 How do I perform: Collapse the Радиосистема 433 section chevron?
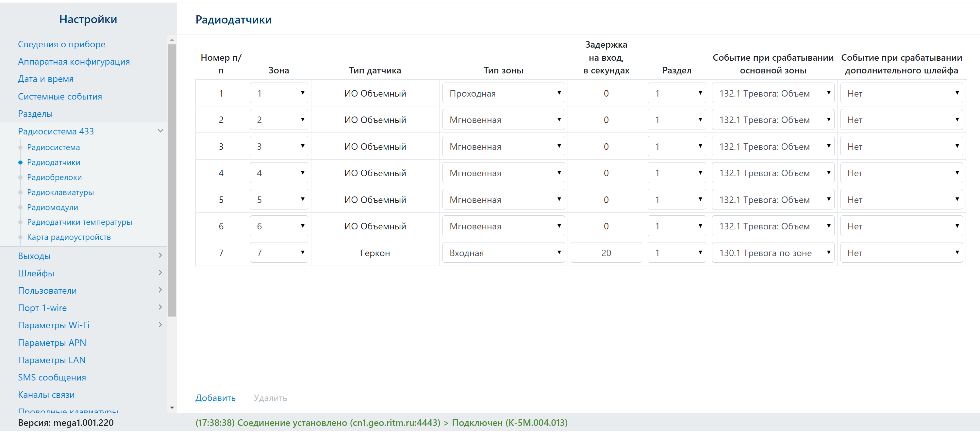(x=160, y=131)
